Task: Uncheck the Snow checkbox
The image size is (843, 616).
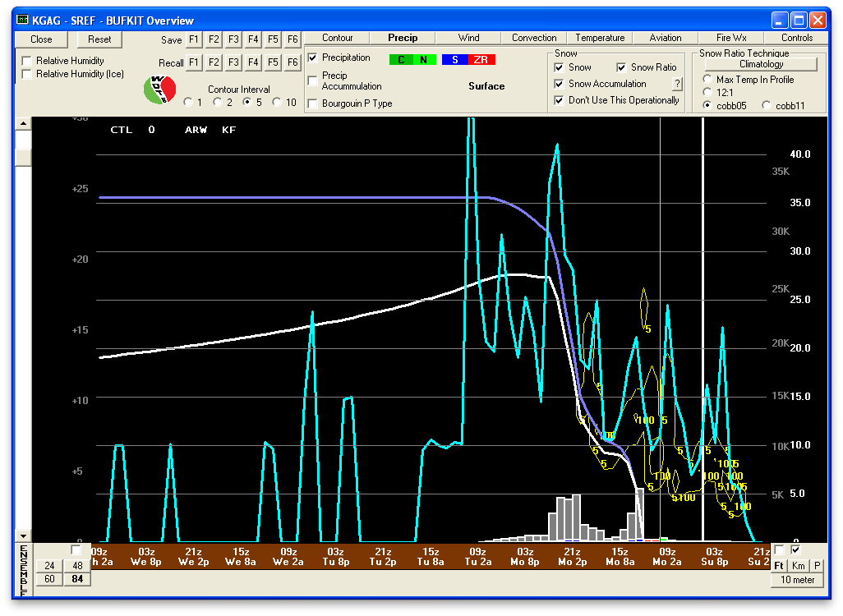Action: 560,67
